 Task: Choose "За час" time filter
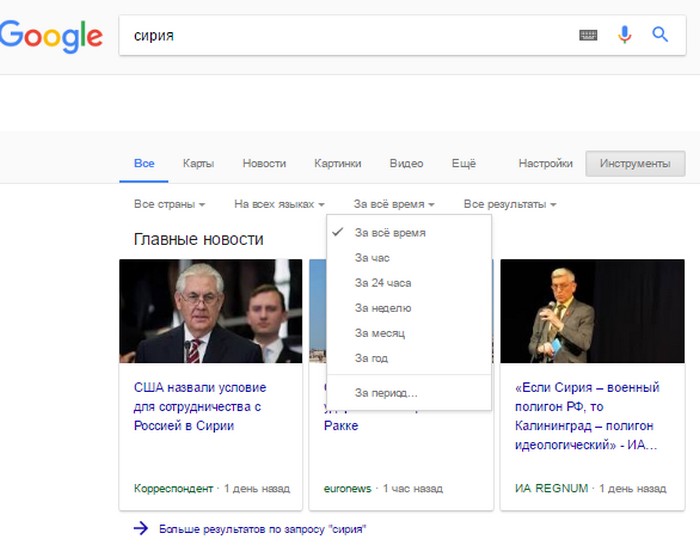372,258
